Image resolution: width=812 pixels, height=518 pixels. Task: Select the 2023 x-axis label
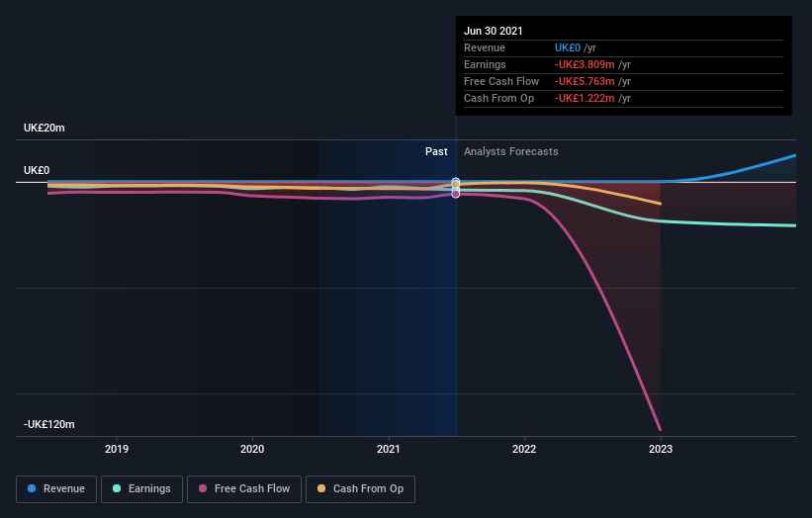coord(661,449)
